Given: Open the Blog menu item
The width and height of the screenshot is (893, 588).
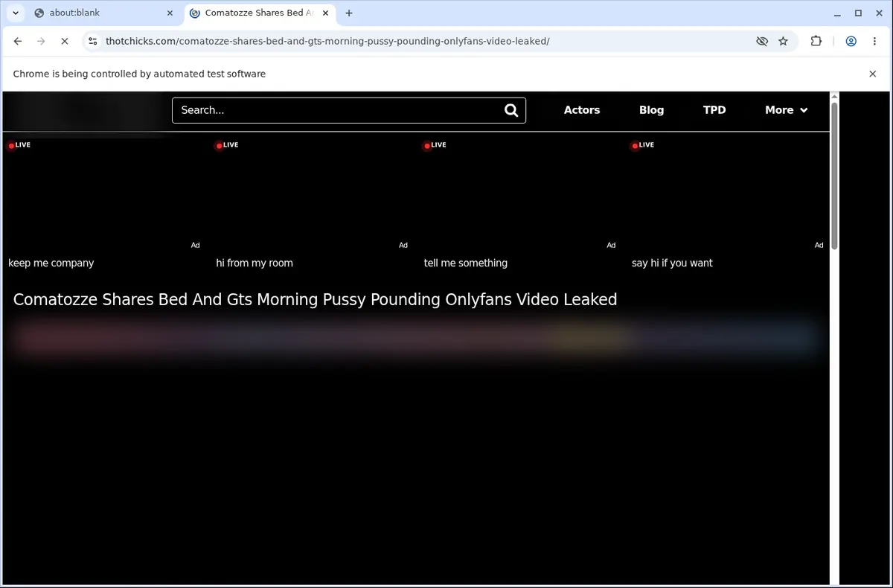Looking at the screenshot, I should [651, 110].
